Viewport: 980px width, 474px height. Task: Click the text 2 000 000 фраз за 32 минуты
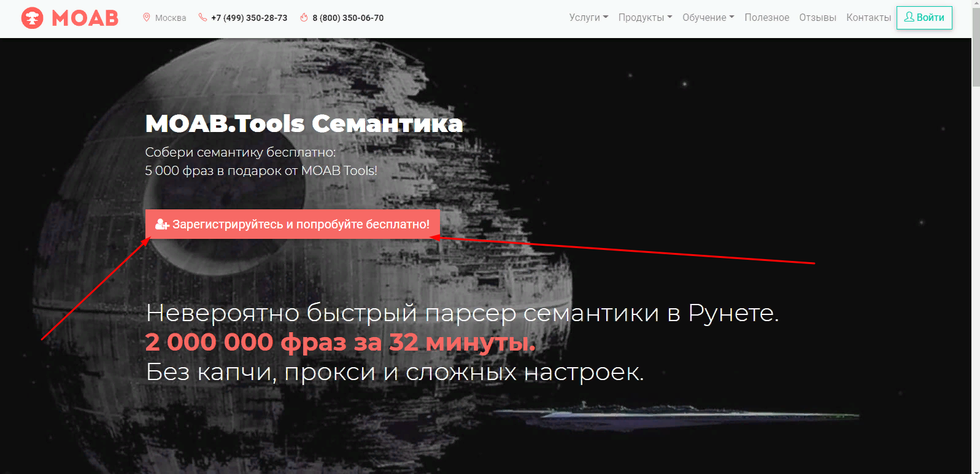click(340, 342)
